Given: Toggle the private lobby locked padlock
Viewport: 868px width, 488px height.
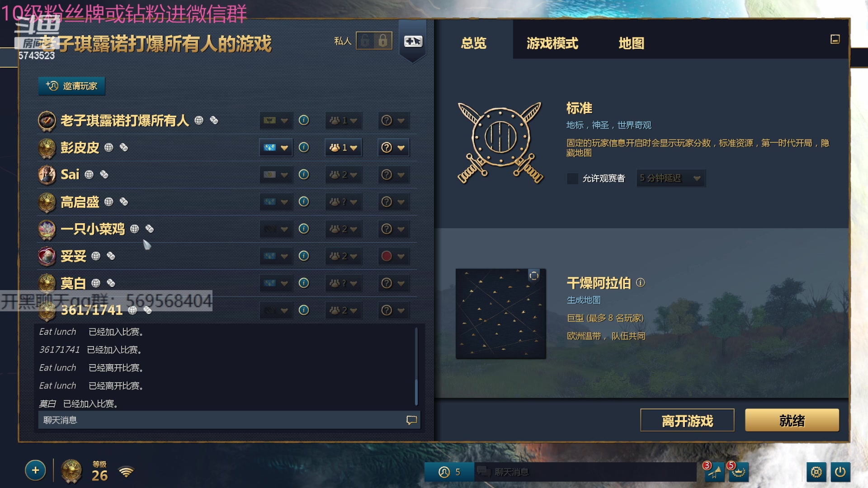Looking at the screenshot, I should tap(383, 41).
